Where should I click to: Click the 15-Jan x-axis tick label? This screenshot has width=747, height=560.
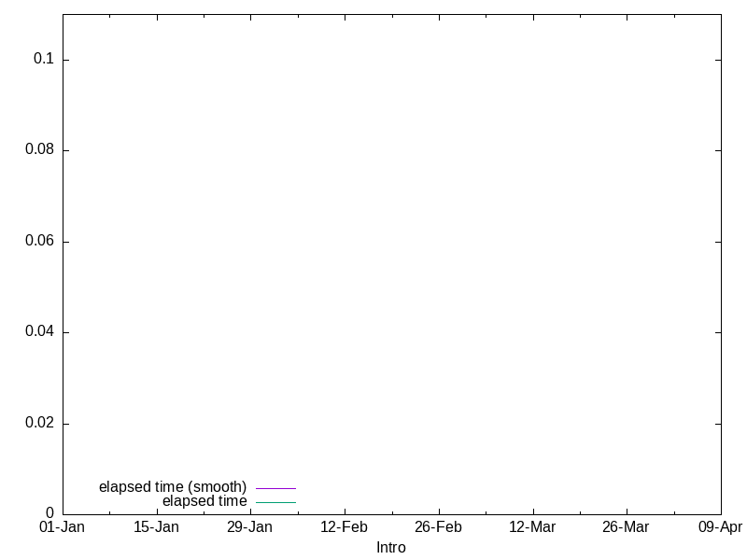(x=156, y=527)
